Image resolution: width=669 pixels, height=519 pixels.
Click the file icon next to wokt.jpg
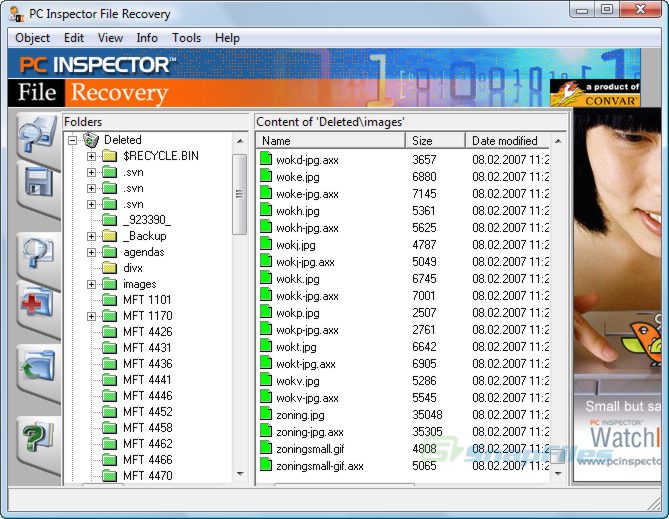[266, 346]
